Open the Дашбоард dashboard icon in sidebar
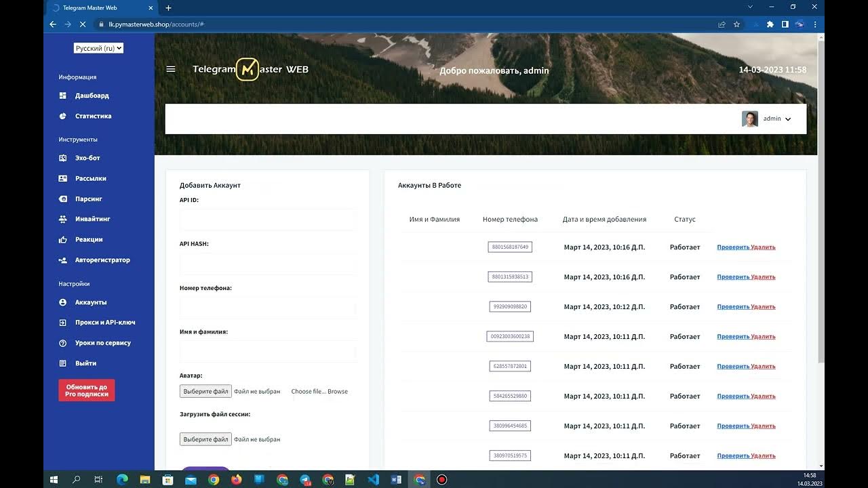This screenshot has width=868, height=488. point(62,96)
